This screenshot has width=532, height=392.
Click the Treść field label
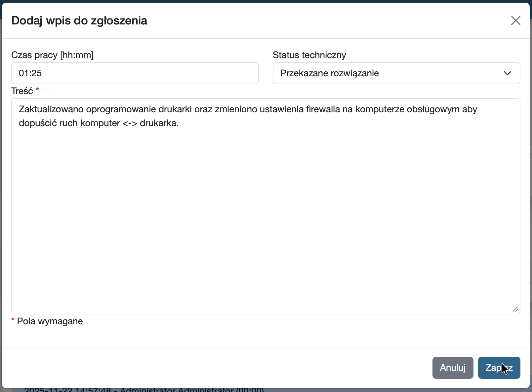pyautogui.click(x=22, y=91)
